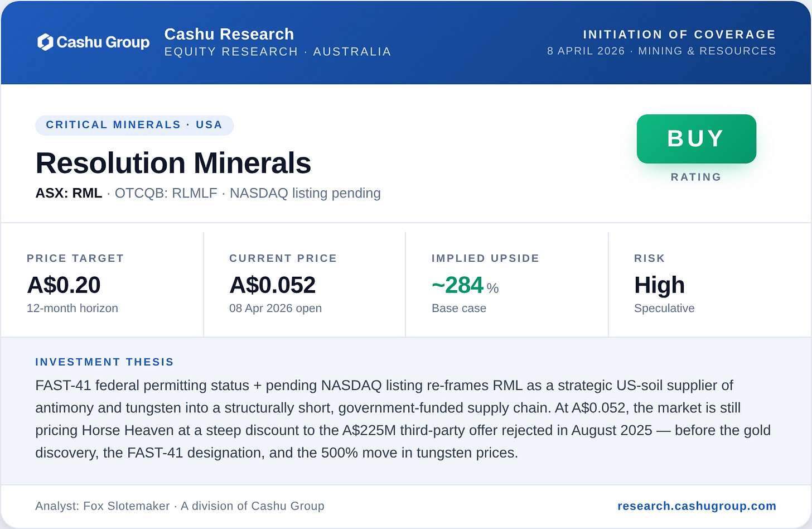Viewport: 812px width, 529px height.
Task: Click the A$0.052 current price value
Action: [272, 285]
